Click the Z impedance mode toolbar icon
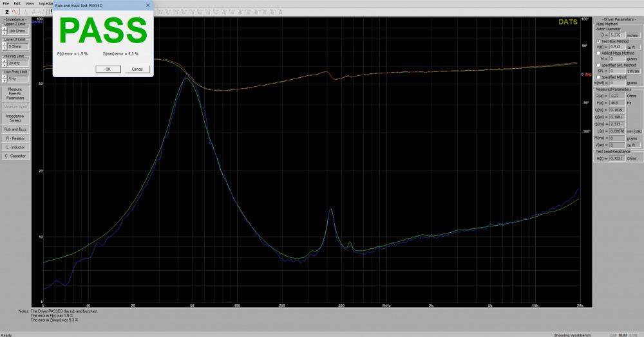 6,12
